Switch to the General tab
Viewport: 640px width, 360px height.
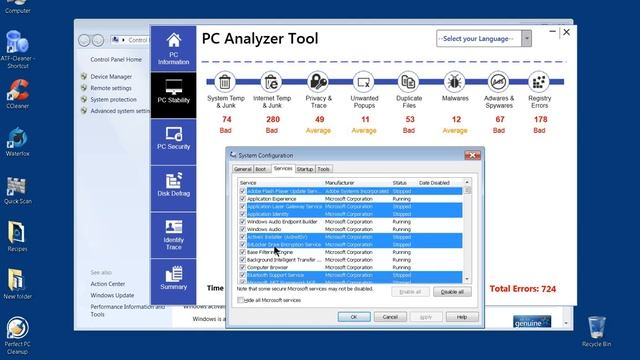[x=242, y=169]
